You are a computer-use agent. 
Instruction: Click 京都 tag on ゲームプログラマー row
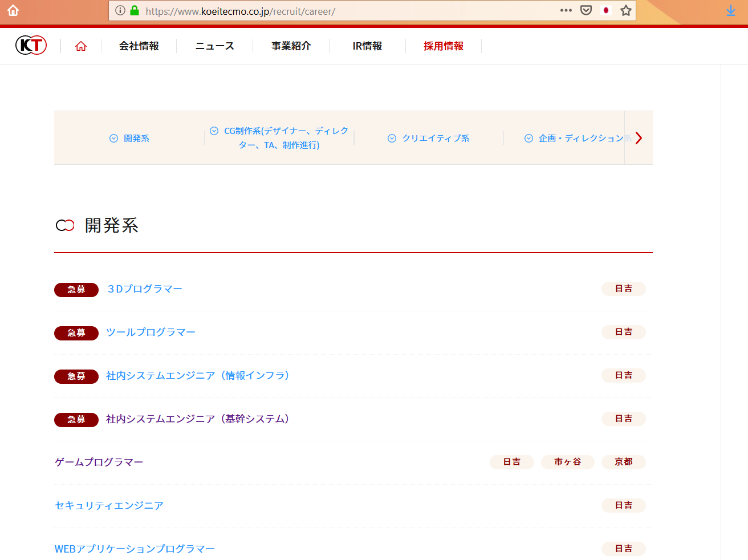point(624,462)
